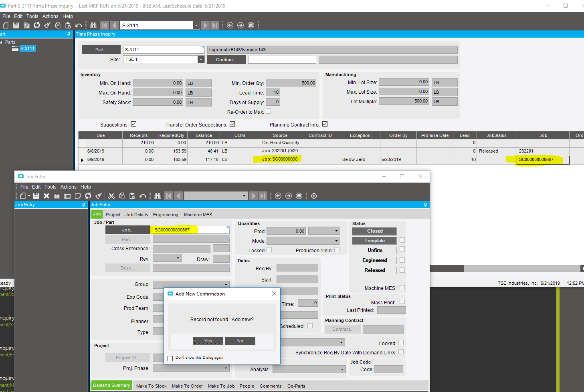Click the Job cell 232281 in grid
The image size is (584, 392).
pos(543,151)
